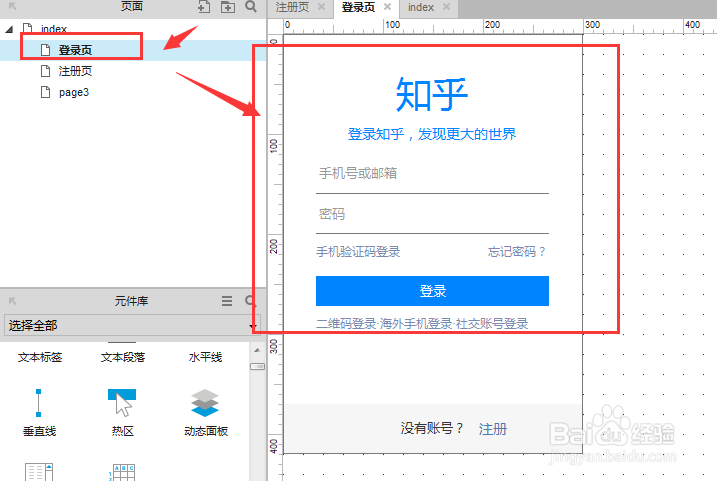Select the index root page
717x481 pixels.
coord(54,29)
